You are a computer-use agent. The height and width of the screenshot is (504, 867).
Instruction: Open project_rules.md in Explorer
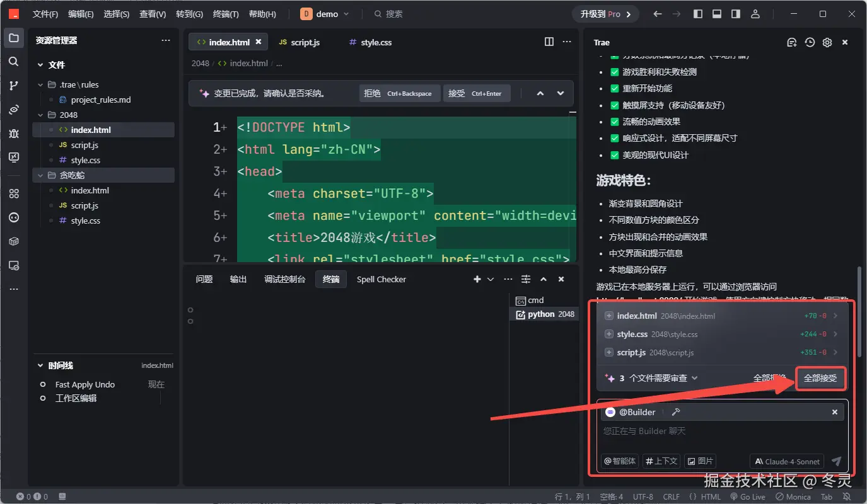101,100
